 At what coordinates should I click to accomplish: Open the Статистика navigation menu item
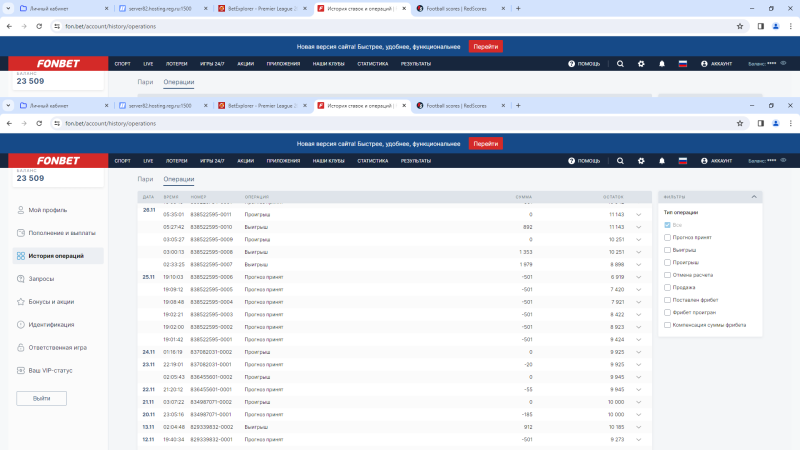[x=372, y=160]
